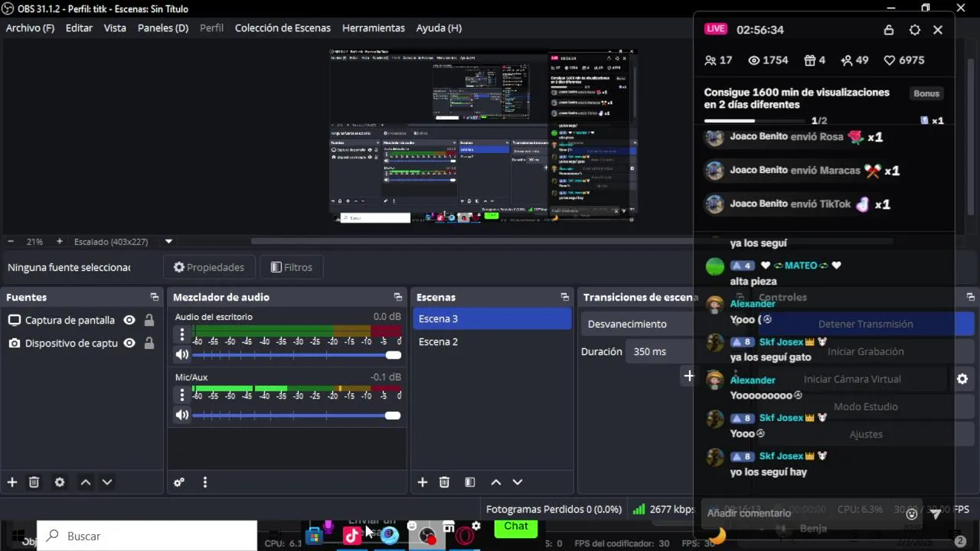Select Escena 3 in scenes list
Screen dimensions: 980x551
(492, 318)
